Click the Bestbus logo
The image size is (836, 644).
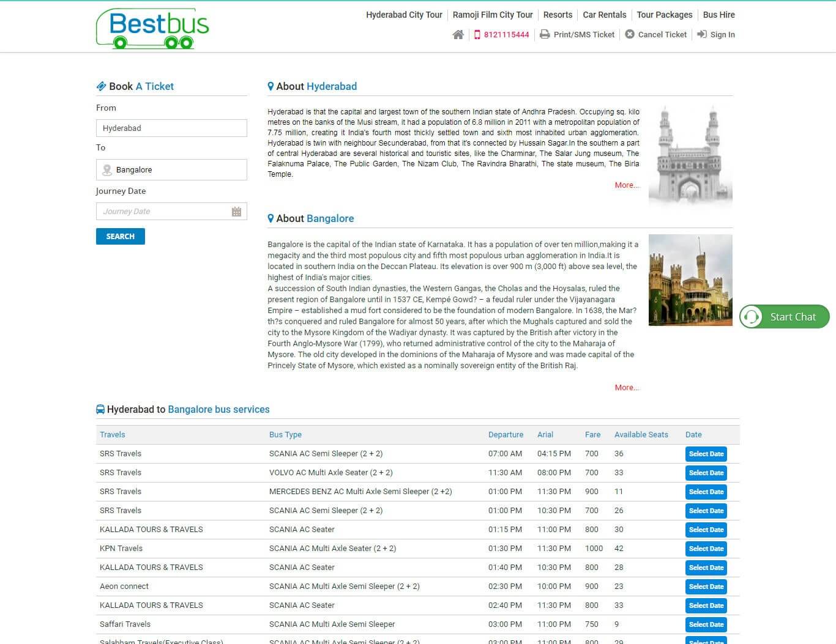click(152, 28)
